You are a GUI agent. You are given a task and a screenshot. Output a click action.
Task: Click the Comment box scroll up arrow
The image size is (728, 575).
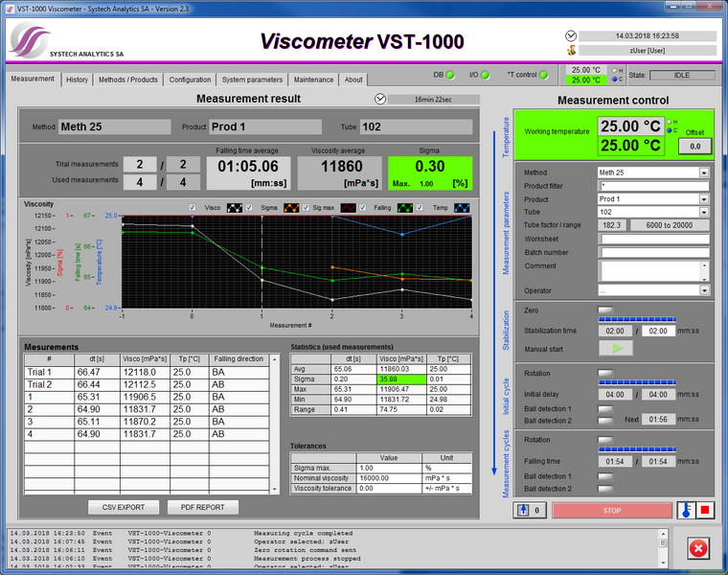click(x=705, y=265)
